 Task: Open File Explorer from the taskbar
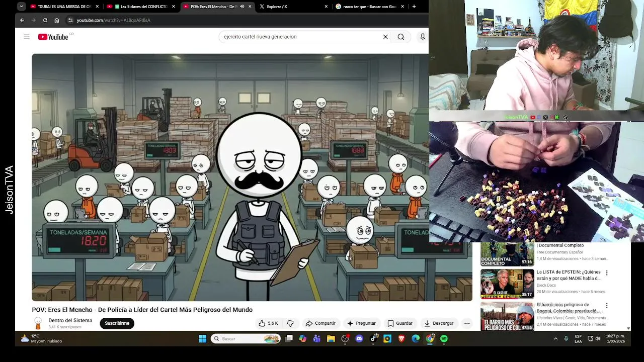click(331, 339)
